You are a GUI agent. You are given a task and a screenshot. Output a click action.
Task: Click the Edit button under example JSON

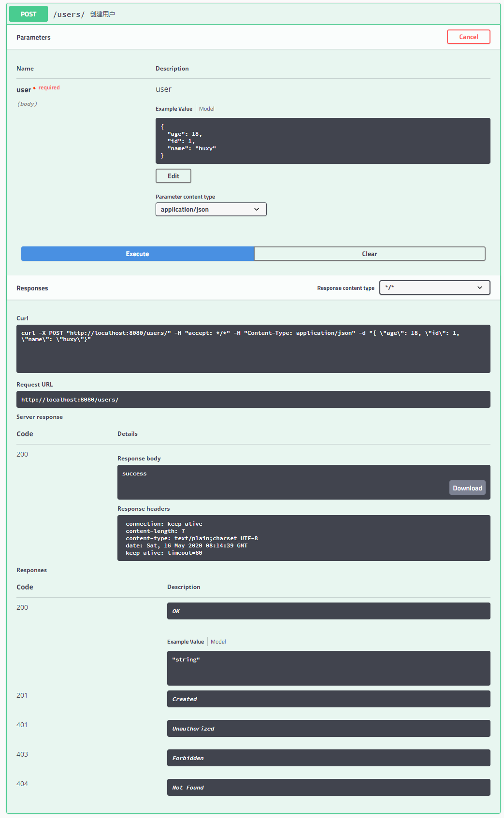[x=173, y=176]
